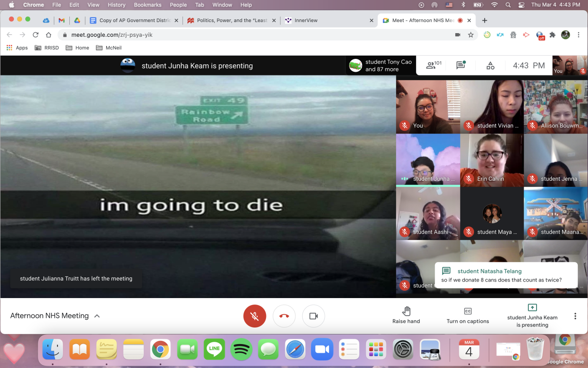The width and height of the screenshot is (588, 368).
Task: Expand Afternoon NHS Meeting details
Action: click(x=55, y=316)
